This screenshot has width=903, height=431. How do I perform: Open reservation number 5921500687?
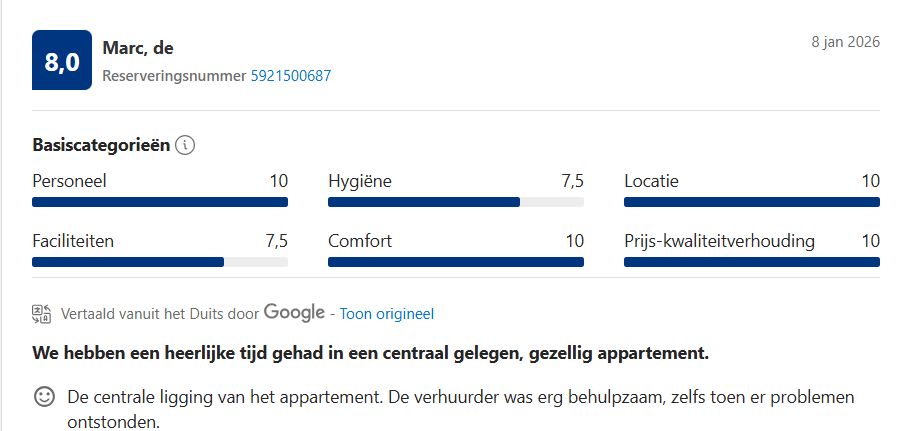tap(290, 76)
